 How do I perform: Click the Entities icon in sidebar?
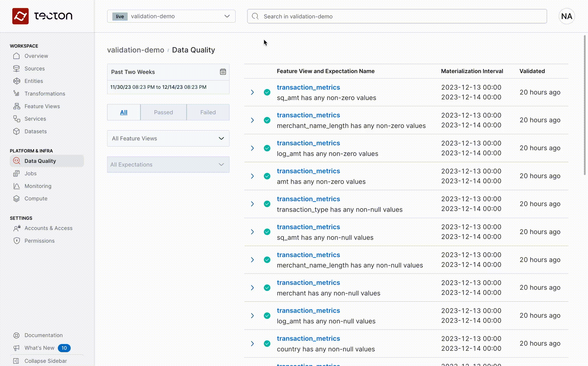(x=17, y=81)
